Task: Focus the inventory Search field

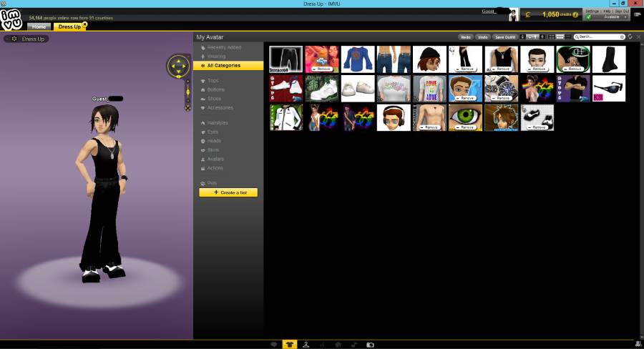Action: pyautogui.click(x=599, y=37)
